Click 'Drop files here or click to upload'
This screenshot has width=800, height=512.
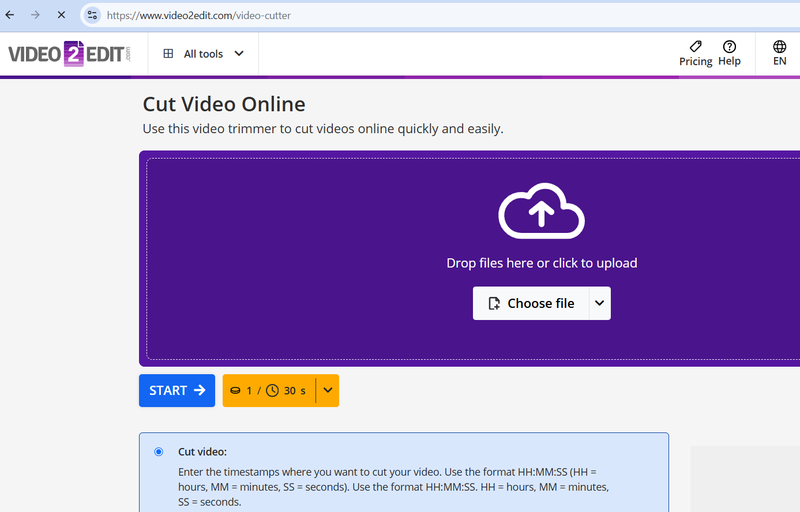pos(541,263)
